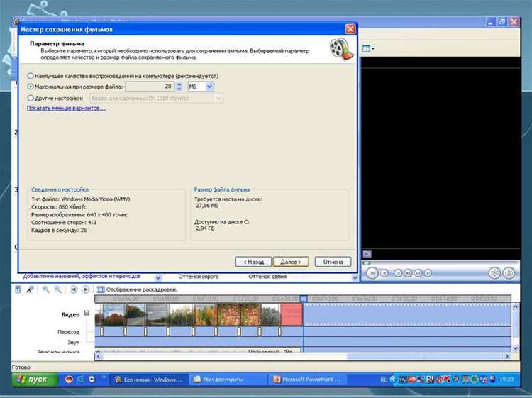The width and height of the screenshot is (532, 398).
Task: Click the rewind timeline icon
Action: [73, 289]
